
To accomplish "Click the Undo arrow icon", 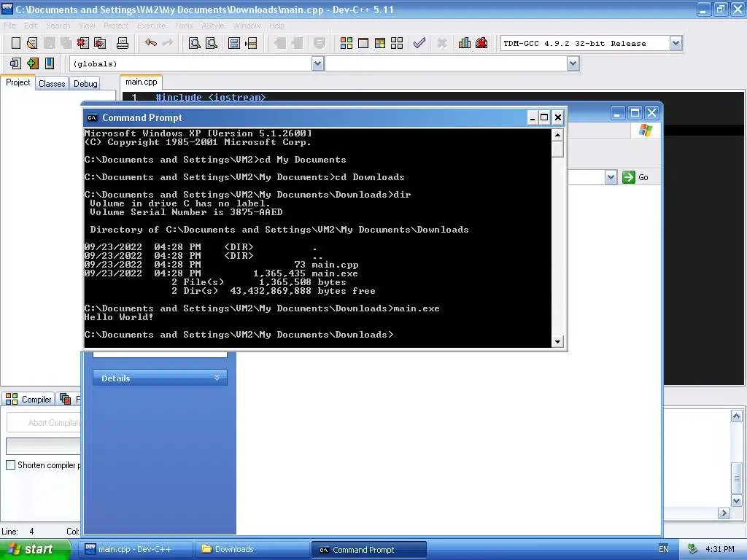I will pos(151,43).
